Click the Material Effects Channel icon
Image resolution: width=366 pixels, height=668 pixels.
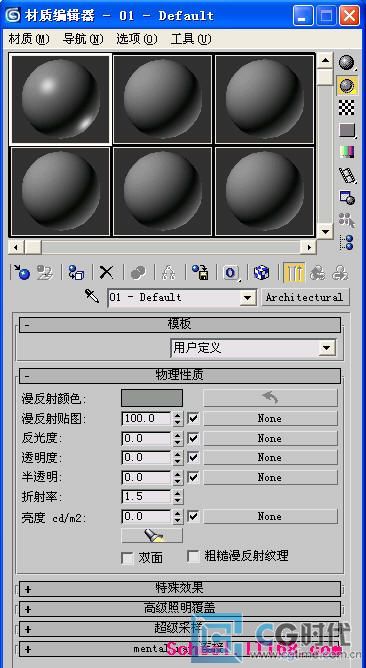click(x=231, y=272)
